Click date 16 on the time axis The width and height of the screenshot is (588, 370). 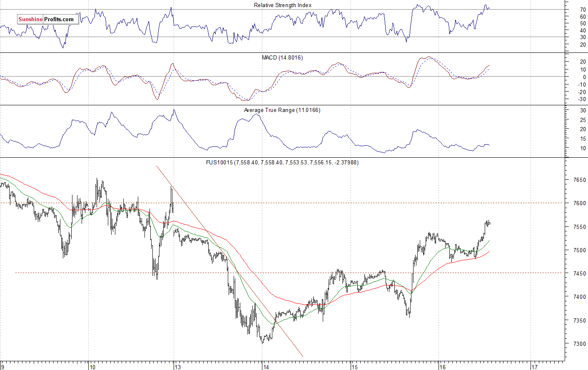(x=442, y=367)
